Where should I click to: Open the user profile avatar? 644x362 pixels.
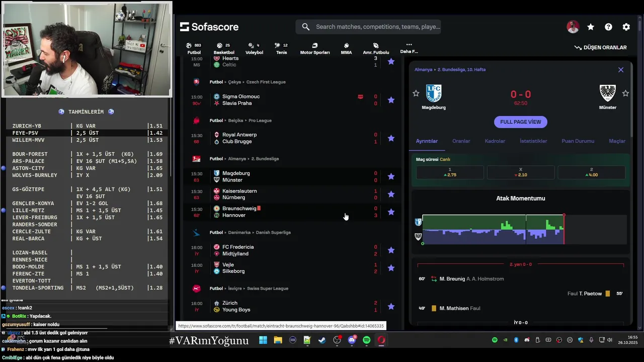click(x=573, y=27)
